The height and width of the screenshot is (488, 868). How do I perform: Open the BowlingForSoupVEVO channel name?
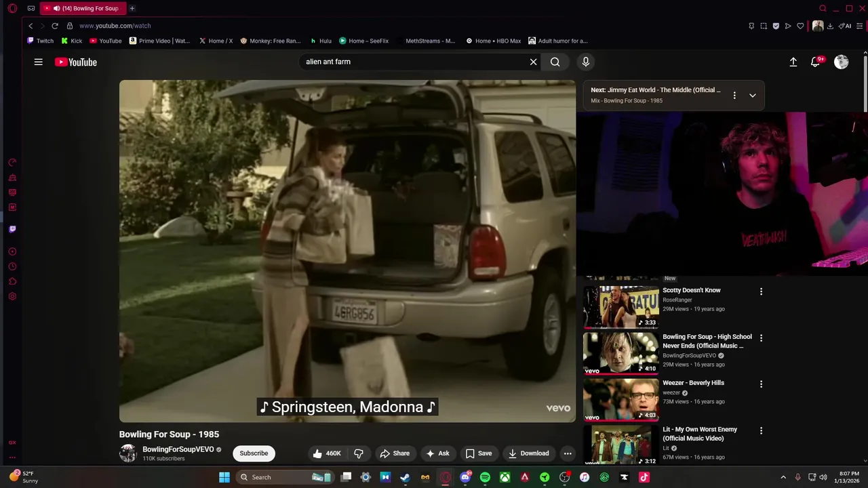[x=178, y=449]
